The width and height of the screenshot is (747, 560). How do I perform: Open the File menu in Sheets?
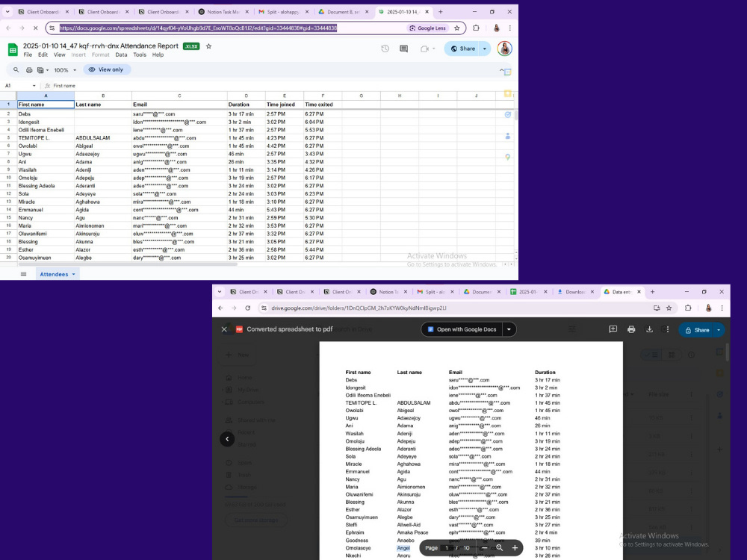28,55
